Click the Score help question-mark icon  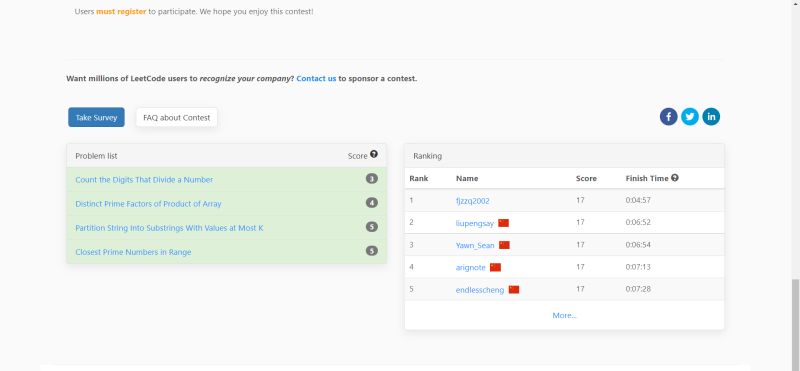(374, 154)
